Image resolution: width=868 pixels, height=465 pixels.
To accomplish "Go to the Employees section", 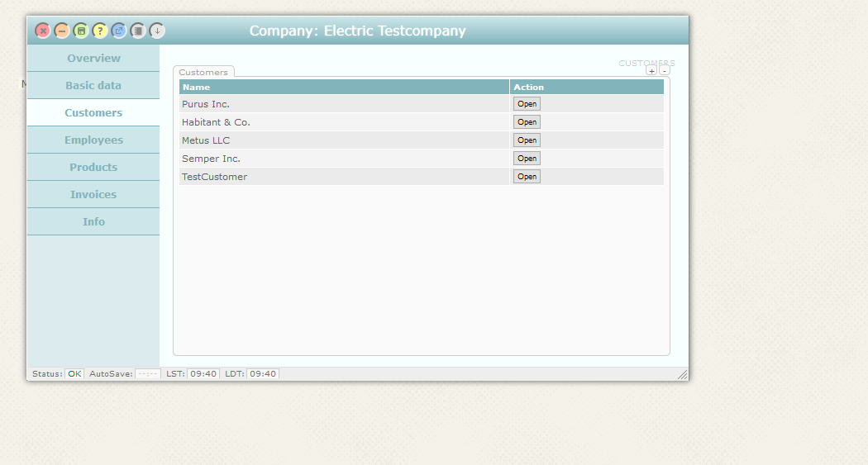I will (x=93, y=140).
